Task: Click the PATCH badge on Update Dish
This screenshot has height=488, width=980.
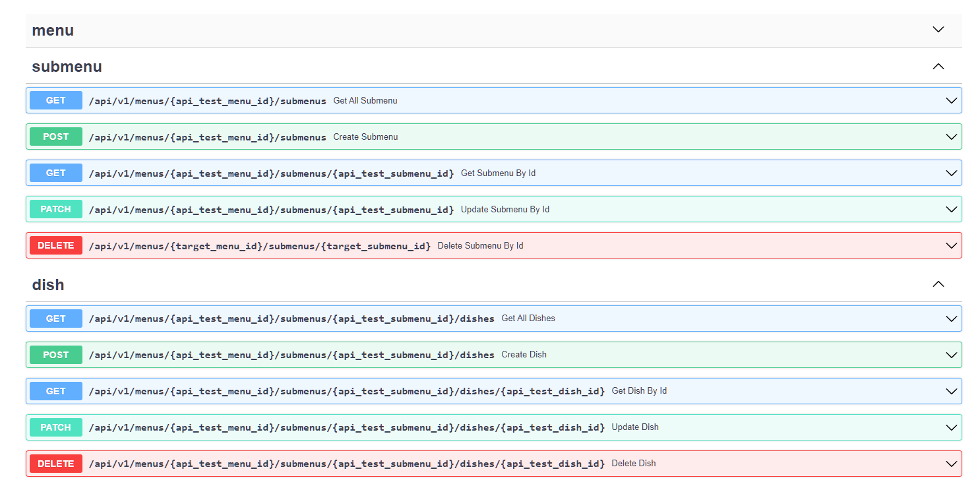Action: point(55,427)
